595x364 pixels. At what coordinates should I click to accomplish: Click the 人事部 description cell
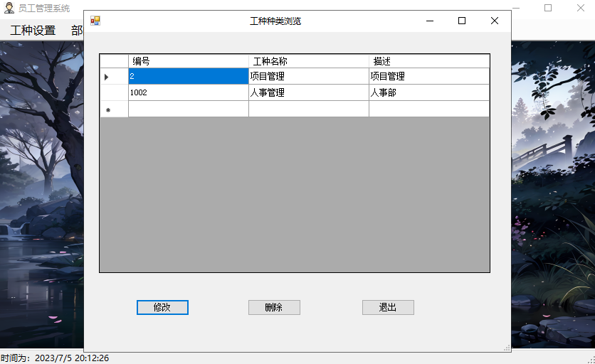point(428,92)
